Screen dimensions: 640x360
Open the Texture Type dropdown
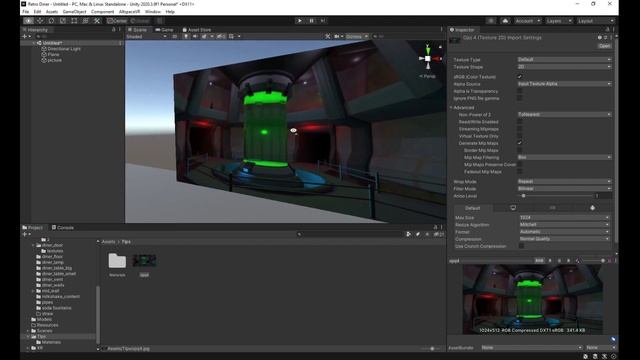point(564,60)
